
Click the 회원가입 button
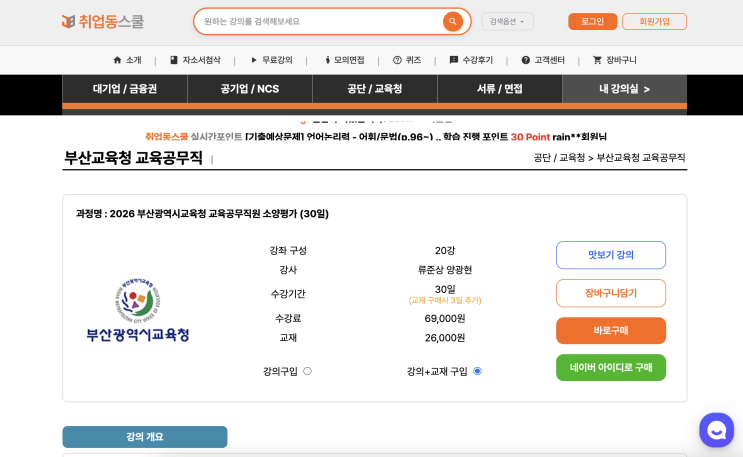(654, 21)
